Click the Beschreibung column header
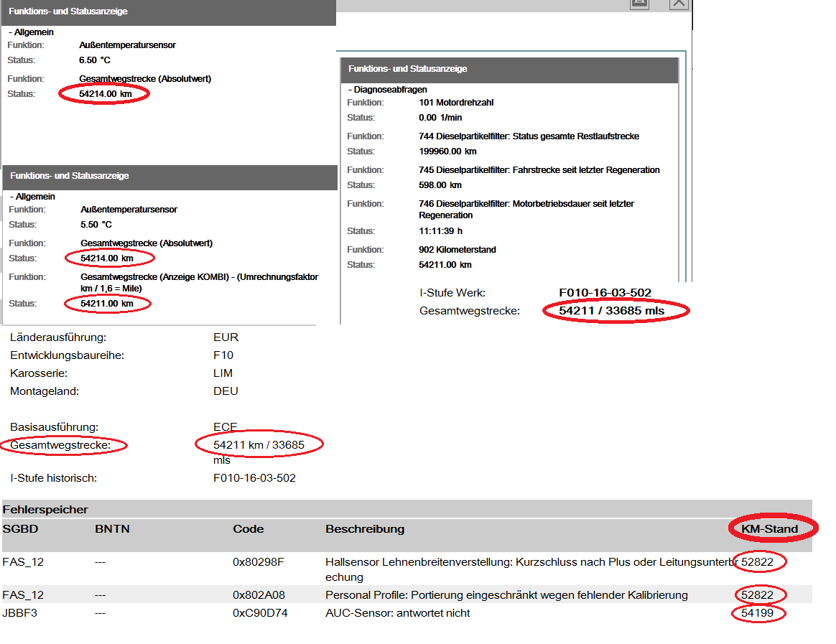 [364, 529]
